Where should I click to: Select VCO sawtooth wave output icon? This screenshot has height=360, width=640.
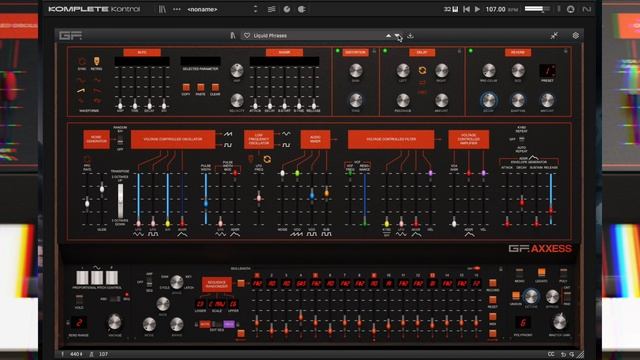228,133
